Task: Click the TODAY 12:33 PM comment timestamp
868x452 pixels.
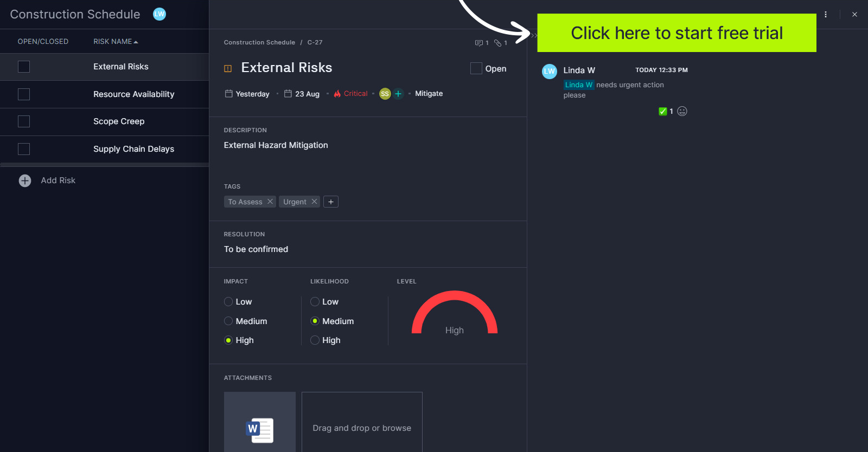Action: [x=661, y=70]
